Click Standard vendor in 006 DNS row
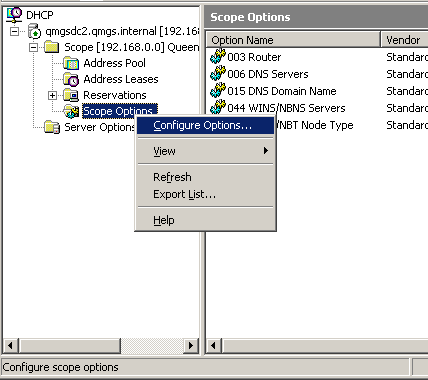This screenshot has width=428, height=380. point(407,74)
